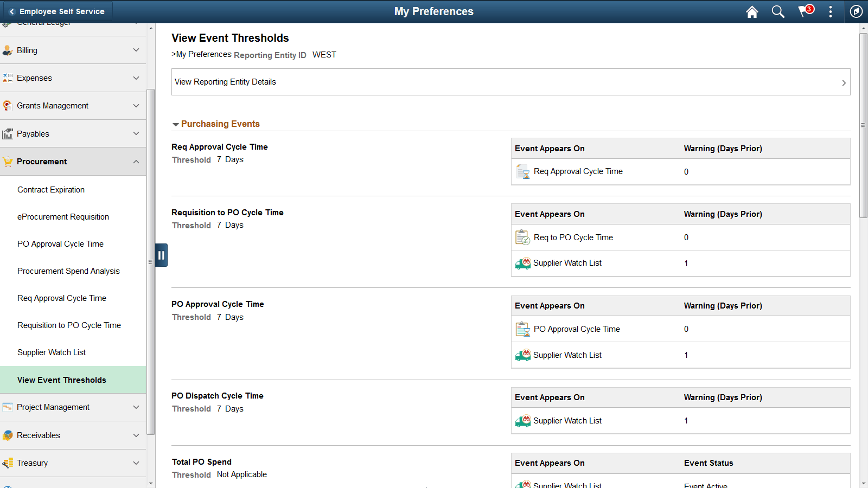Collapse the Purchasing Events section
The height and width of the screenshot is (488, 868).
[x=176, y=124]
